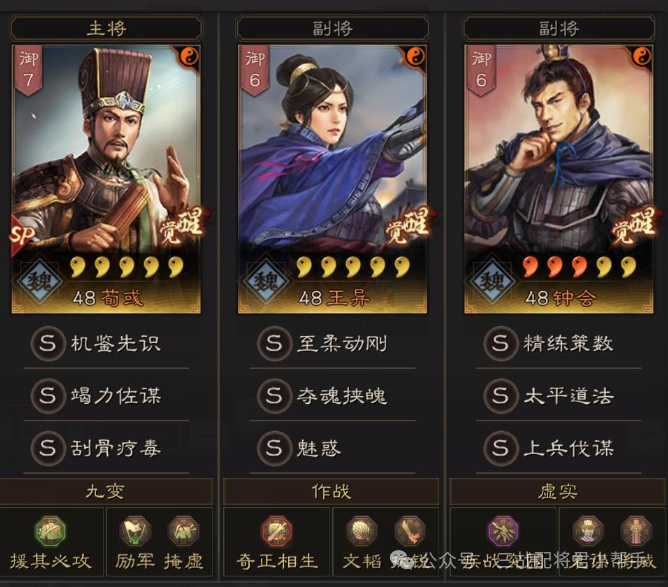Open the 作战 tactics header
This screenshot has width=668, height=587.
click(x=331, y=492)
